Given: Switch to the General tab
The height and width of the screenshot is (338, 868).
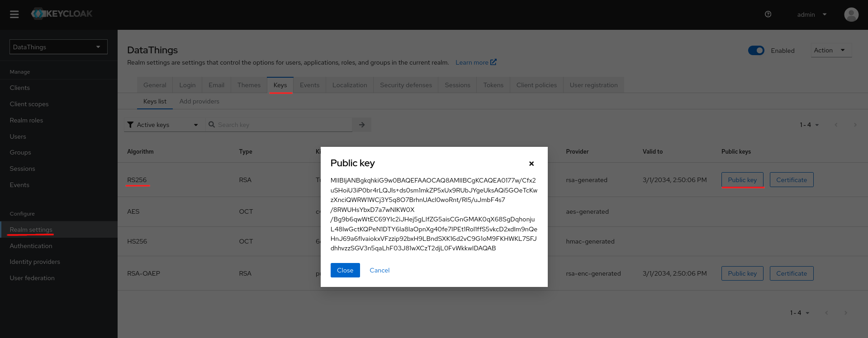Looking at the screenshot, I should tap(155, 85).
